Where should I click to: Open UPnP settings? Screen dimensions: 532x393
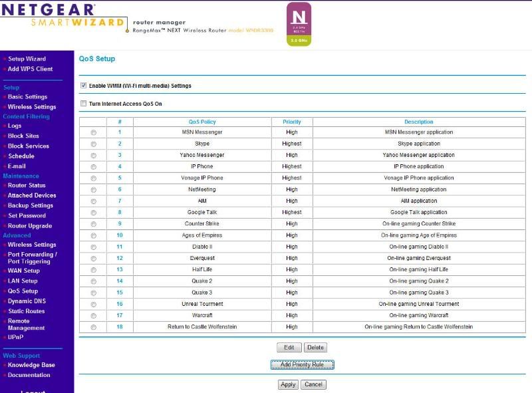coord(15,337)
